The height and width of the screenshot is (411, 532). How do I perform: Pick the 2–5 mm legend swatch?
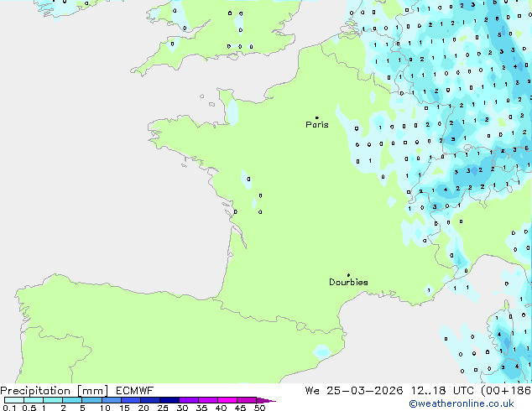pyautogui.click(x=72, y=400)
